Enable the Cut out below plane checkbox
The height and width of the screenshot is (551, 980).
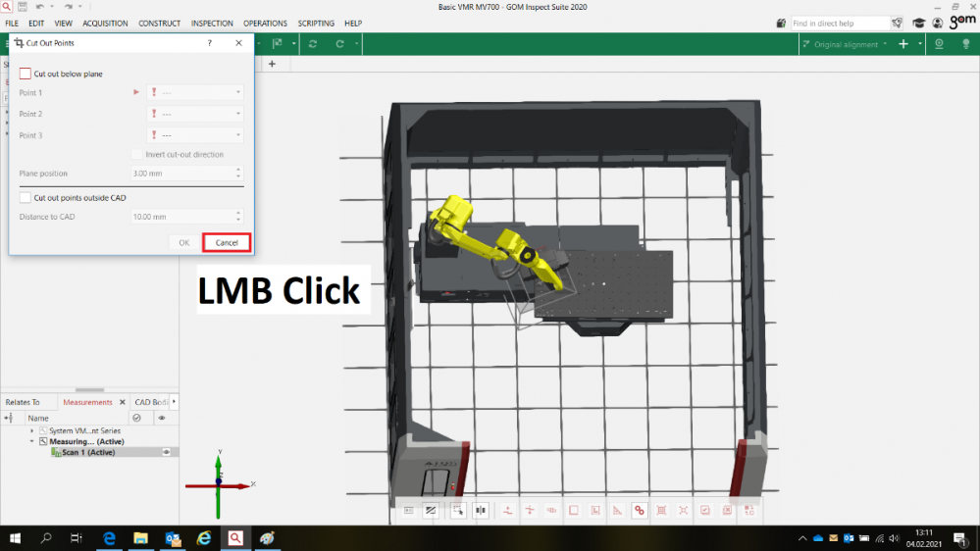[26, 74]
